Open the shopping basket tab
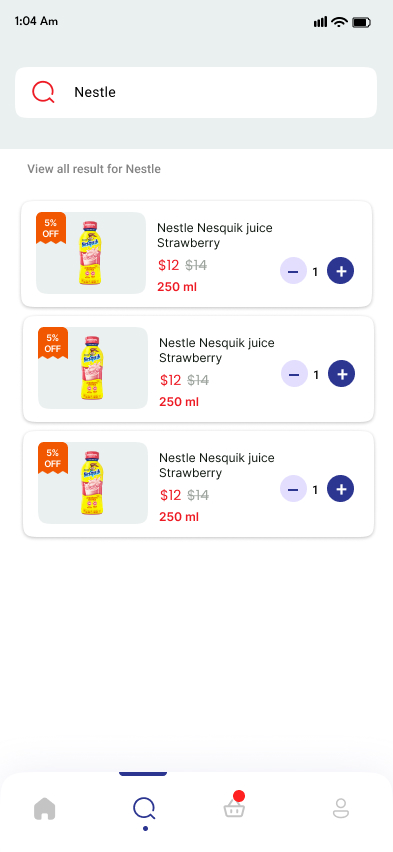Viewport: 393px width, 852px height. click(234, 807)
